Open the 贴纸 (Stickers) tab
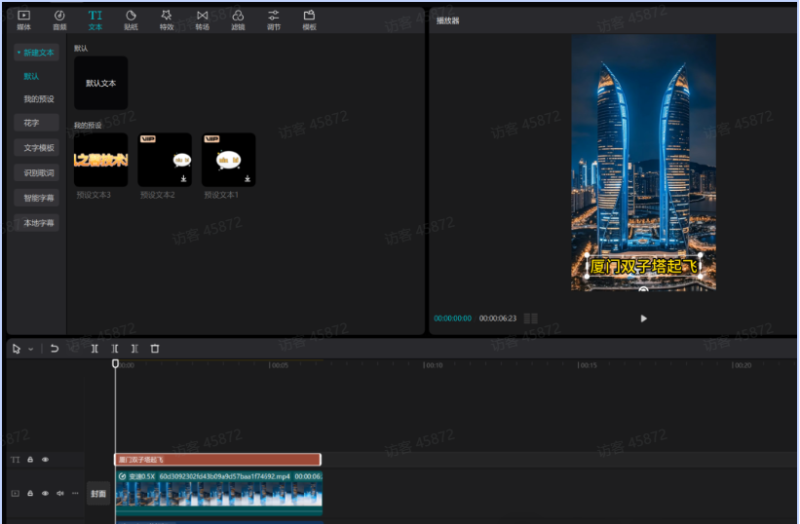The height and width of the screenshot is (524, 800). click(131, 20)
